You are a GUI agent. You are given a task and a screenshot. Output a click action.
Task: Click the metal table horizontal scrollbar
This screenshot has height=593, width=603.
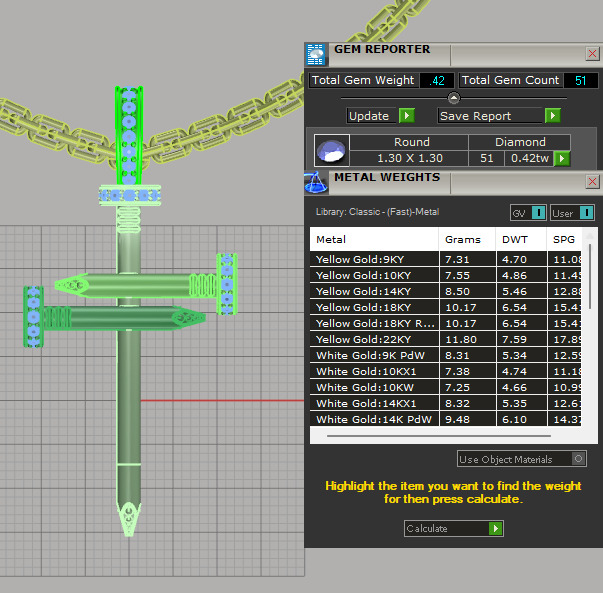pyautogui.click(x=439, y=436)
